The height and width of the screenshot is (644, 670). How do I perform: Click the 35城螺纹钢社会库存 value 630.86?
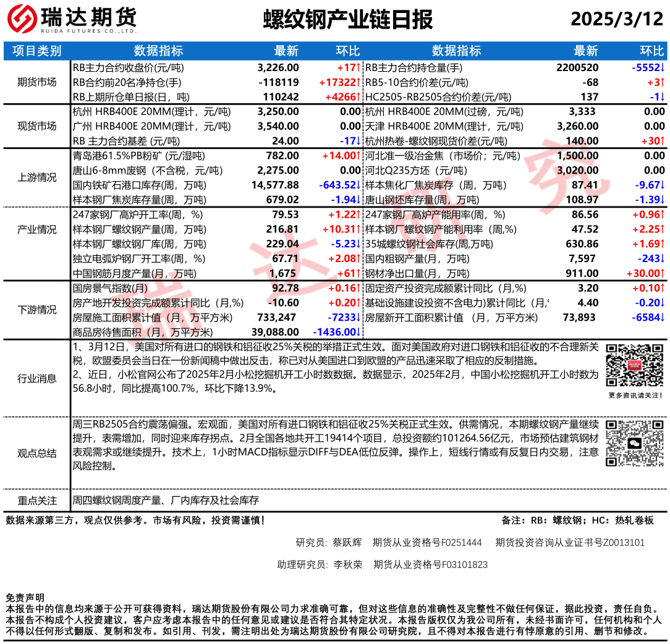pyautogui.click(x=582, y=244)
